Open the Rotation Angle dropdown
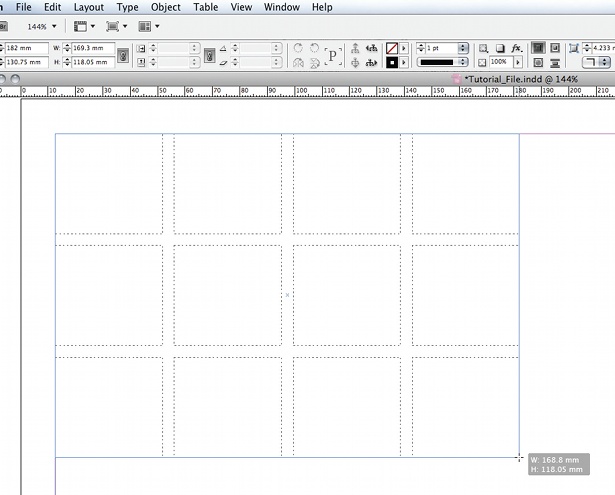This screenshot has height=495, width=615. (277, 48)
